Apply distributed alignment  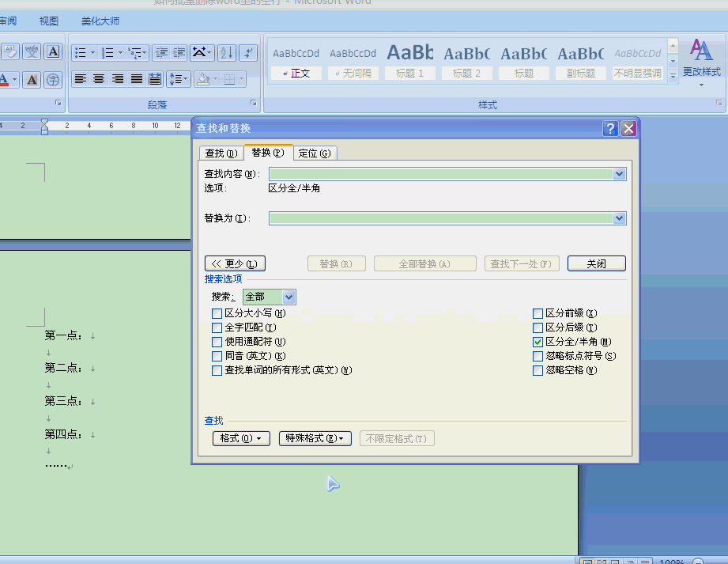tap(155, 79)
